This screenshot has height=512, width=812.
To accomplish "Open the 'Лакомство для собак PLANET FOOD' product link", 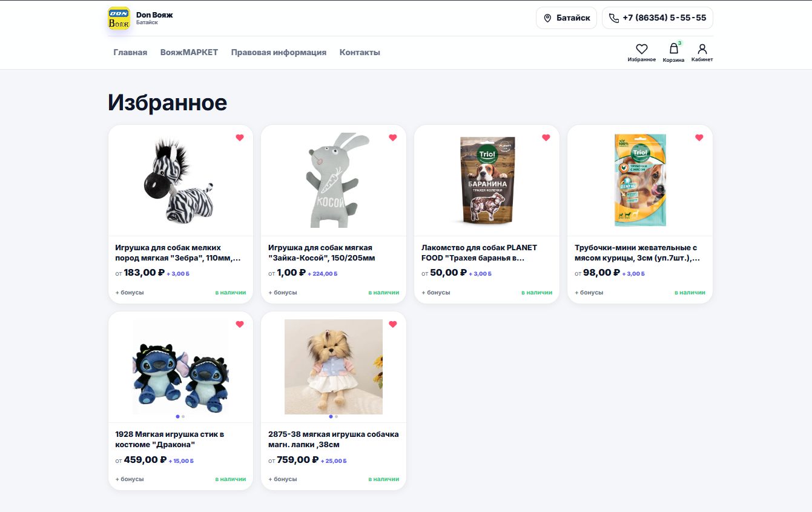I will (x=480, y=252).
